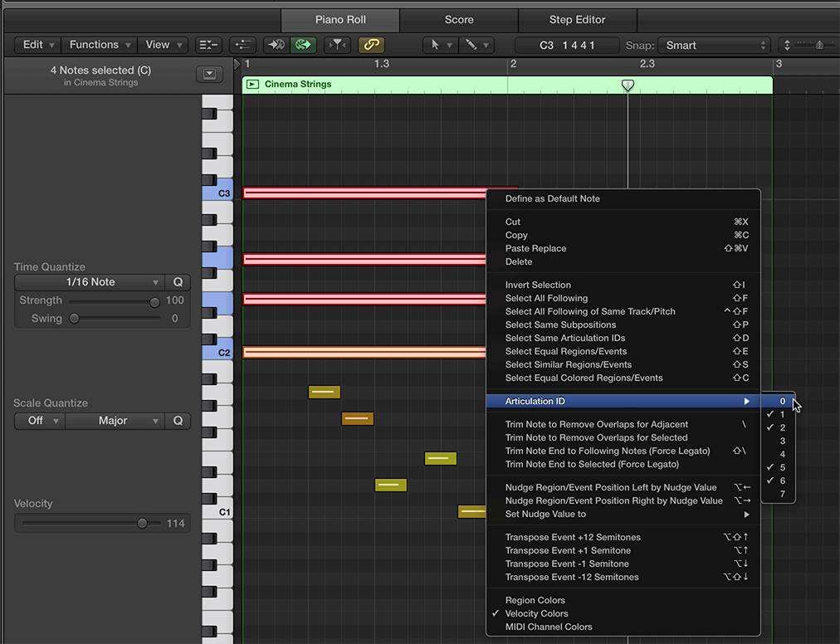The width and height of the screenshot is (840, 644).
Task: Choose Define as Default Note
Action: pyautogui.click(x=623, y=199)
